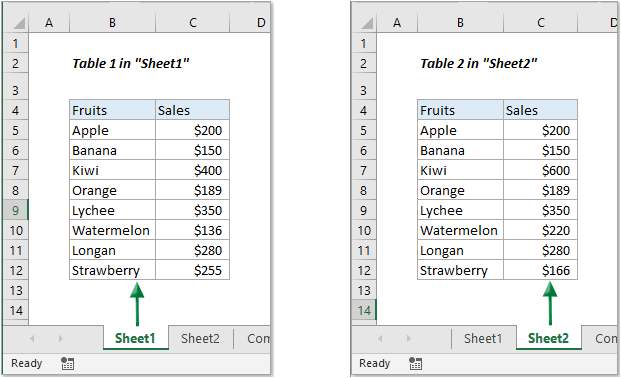The width and height of the screenshot is (621, 378).
Task: Select Longan cell in Sheet1 table
Action: (x=112, y=250)
